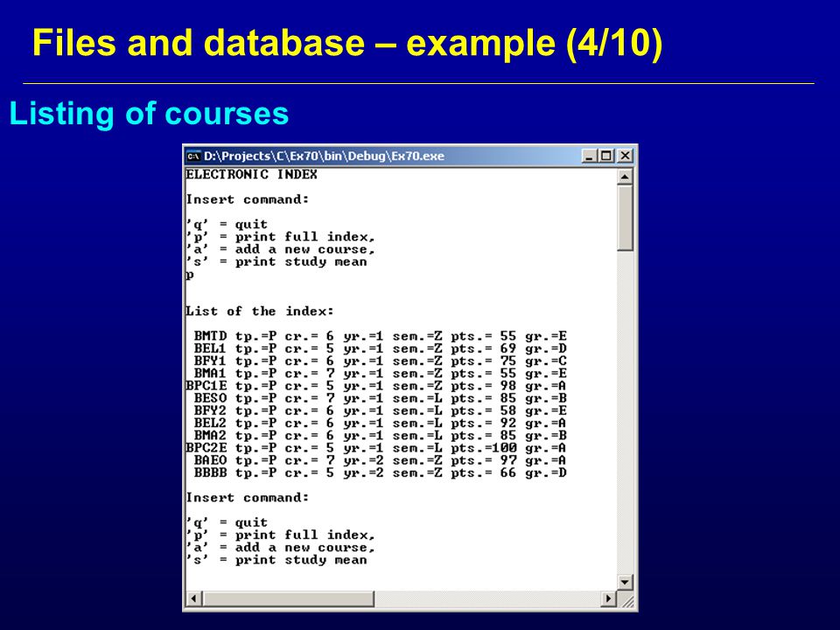Viewport: 840px width, 630px height.
Task: Click the horizontal scrollbar thumb
Action: 288,598
